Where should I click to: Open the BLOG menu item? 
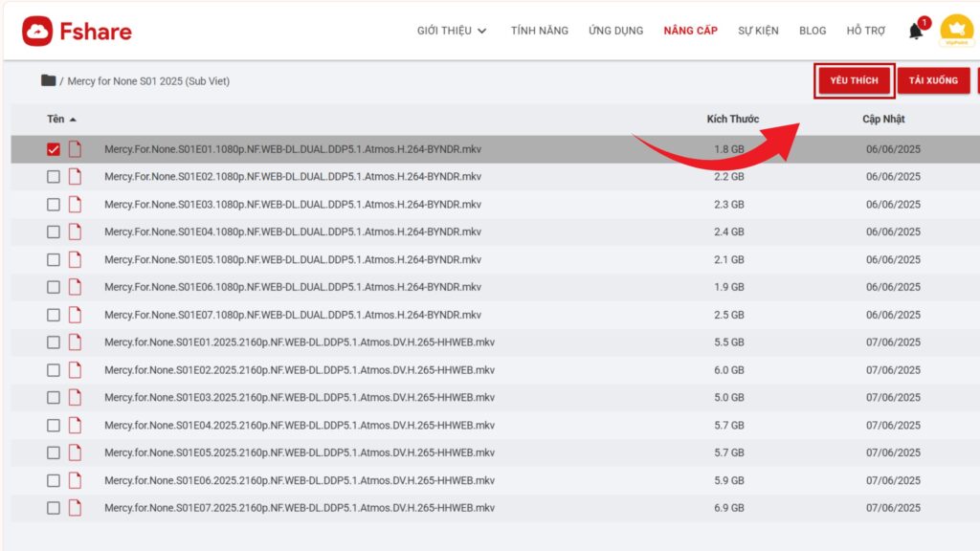(813, 31)
